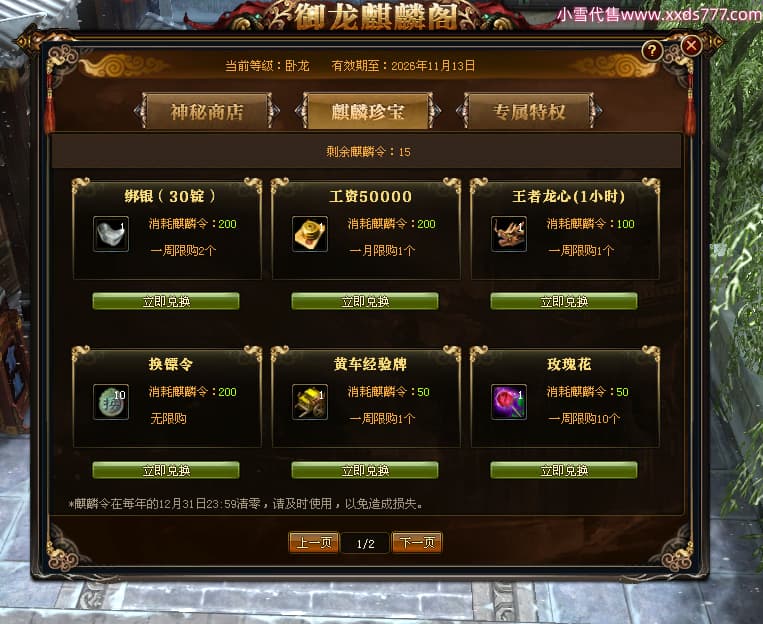Redeem 玫瑰花 using 立即兑换 button
The height and width of the screenshot is (624, 763).
click(564, 470)
